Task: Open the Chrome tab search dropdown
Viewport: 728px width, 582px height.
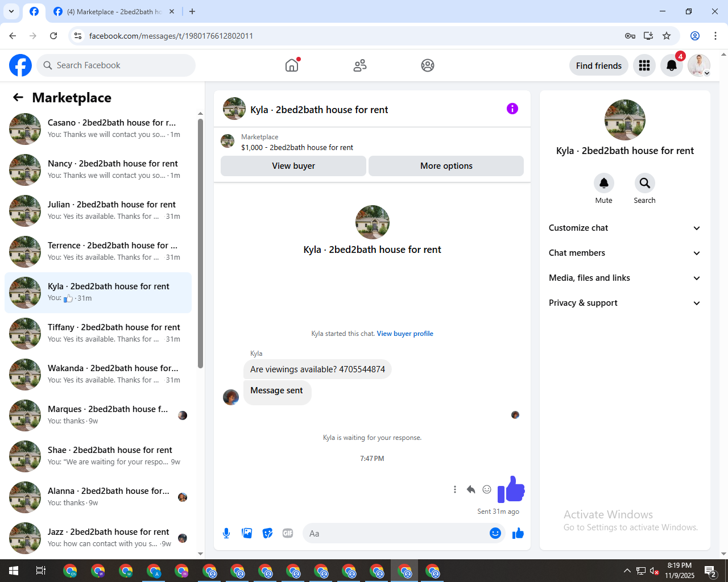Action: click(x=11, y=11)
